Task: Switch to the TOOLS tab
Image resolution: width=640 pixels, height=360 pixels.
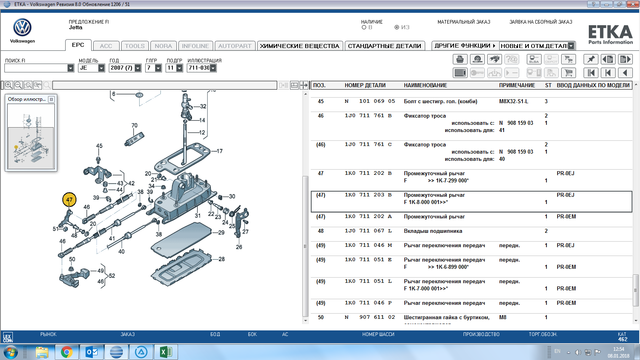Action: tap(135, 46)
